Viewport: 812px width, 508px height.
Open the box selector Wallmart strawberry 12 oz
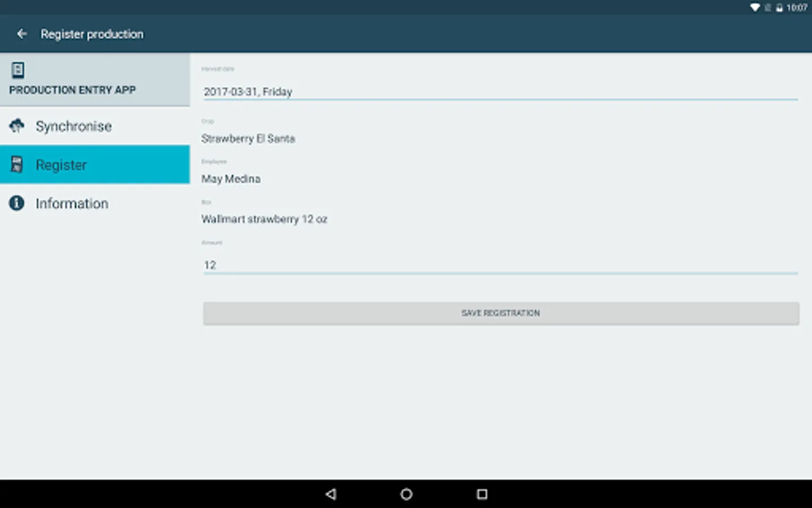[x=264, y=219]
